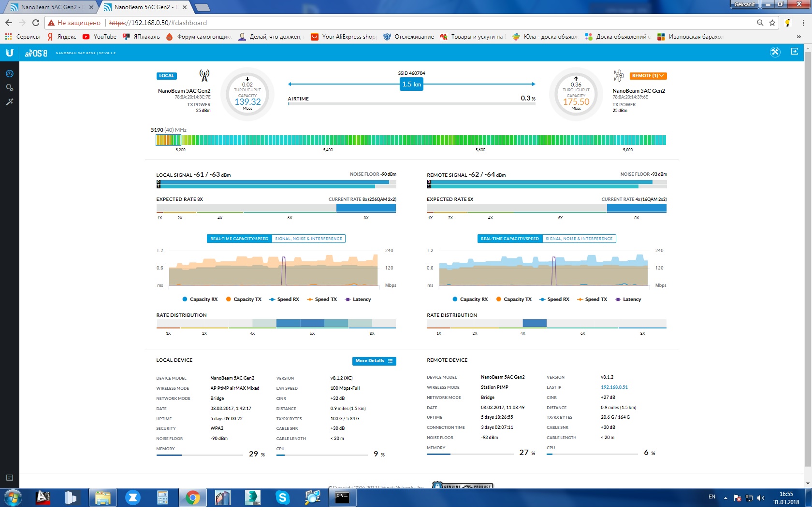812x511 pixels.
Task: Click the not-secure warning icon
Action: (x=51, y=23)
